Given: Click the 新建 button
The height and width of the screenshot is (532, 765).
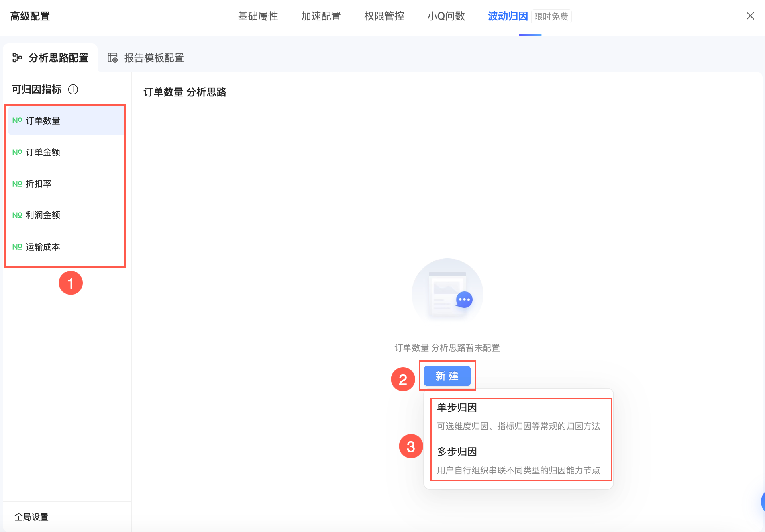Looking at the screenshot, I should [447, 376].
